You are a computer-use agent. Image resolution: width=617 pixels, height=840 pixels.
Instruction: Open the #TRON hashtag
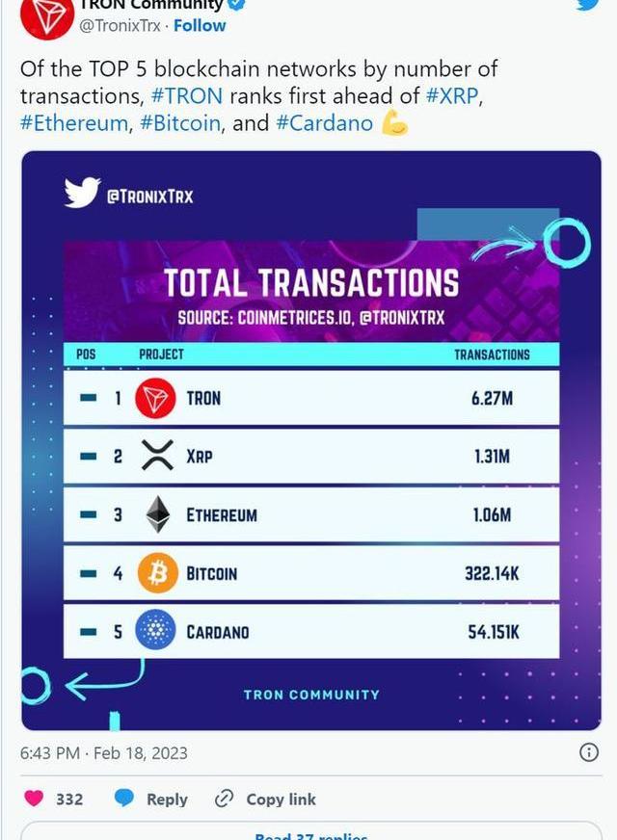187,96
